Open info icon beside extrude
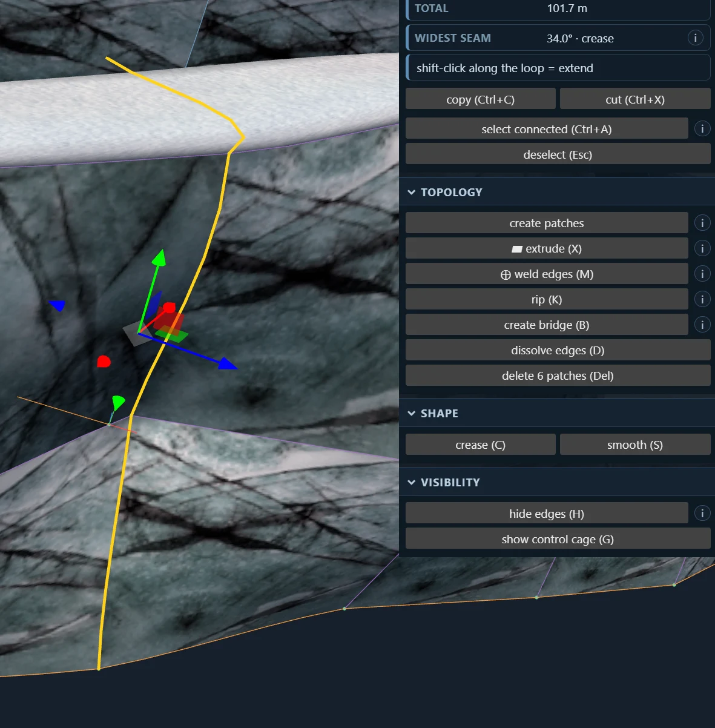The image size is (715, 728). pos(702,248)
